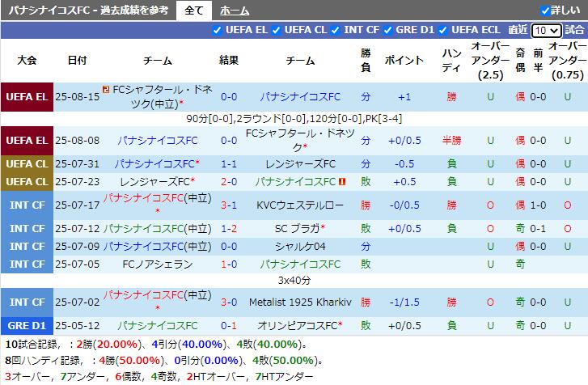Click the 結果 column header
Image resolution: width=588 pixels, height=385 pixels.
tap(229, 60)
